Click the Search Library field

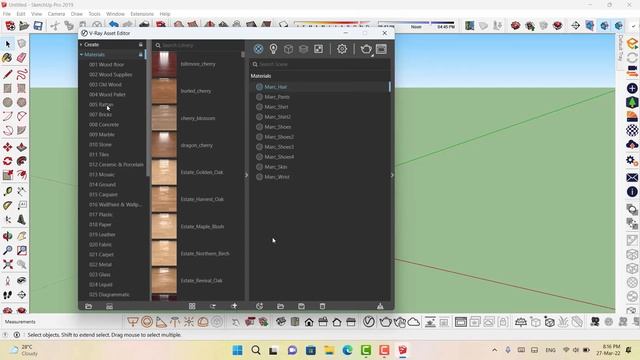point(198,45)
